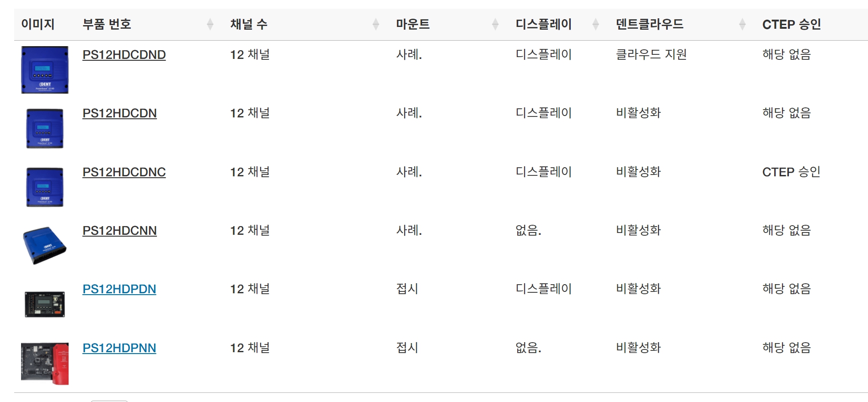
Task: Open the PS12HDPDN product link
Action: pyautogui.click(x=119, y=289)
